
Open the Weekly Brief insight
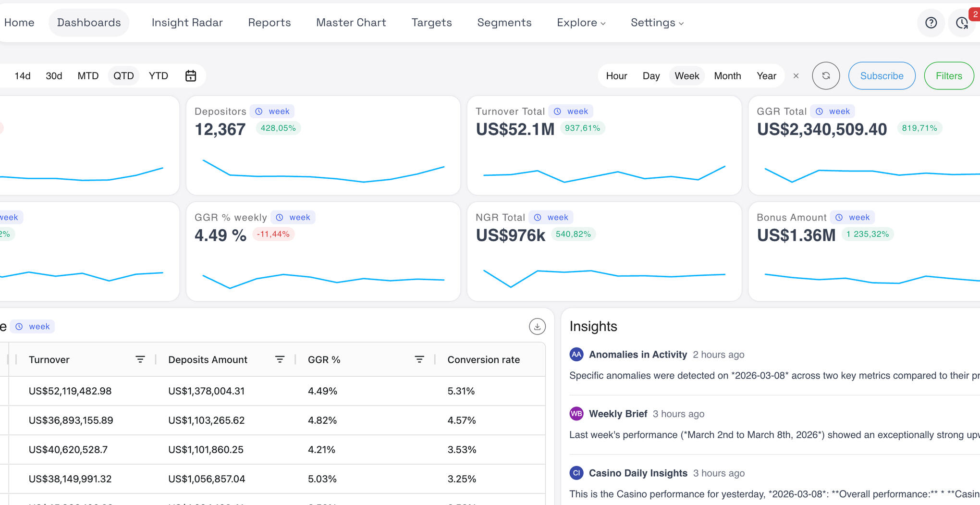click(618, 414)
